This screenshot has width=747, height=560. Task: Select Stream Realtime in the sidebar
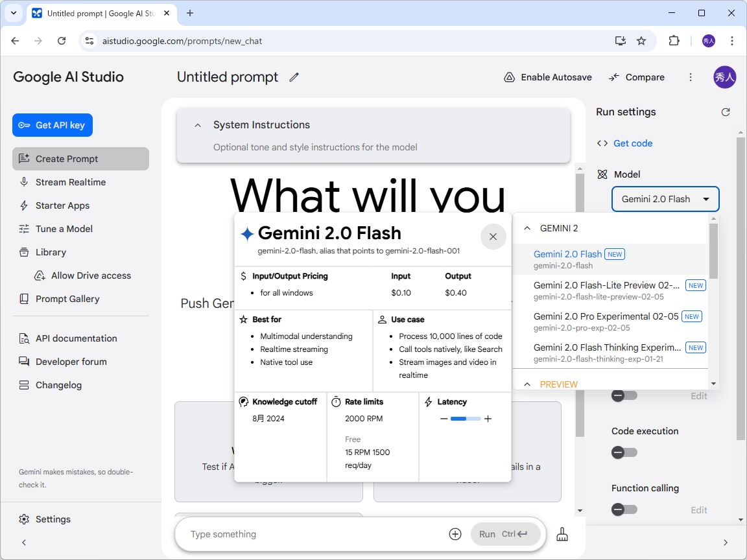(x=71, y=182)
